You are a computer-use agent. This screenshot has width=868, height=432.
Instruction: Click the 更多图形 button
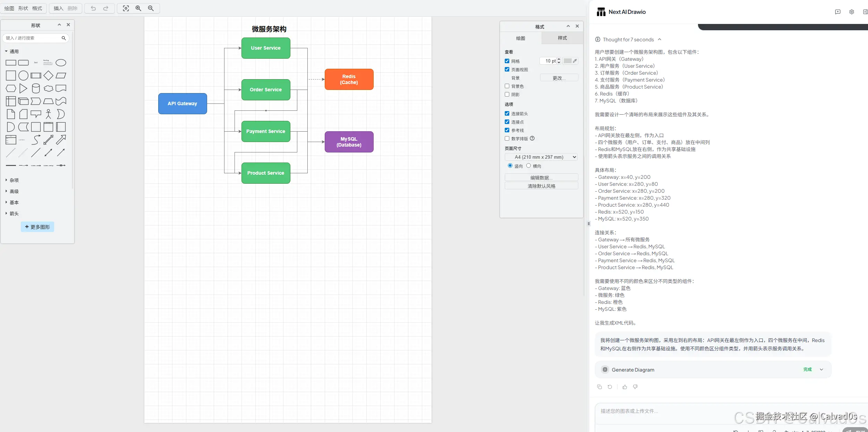(37, 227)
